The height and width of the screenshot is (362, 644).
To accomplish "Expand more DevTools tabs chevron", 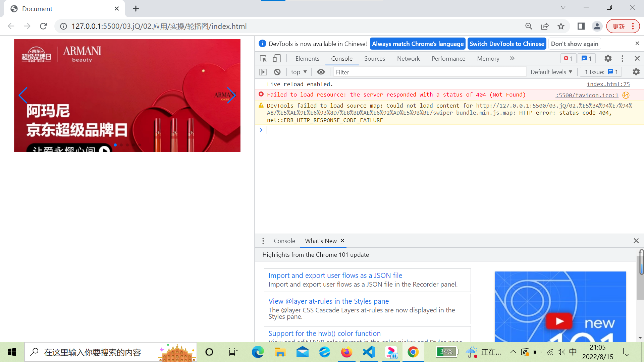I will point(512,59).
